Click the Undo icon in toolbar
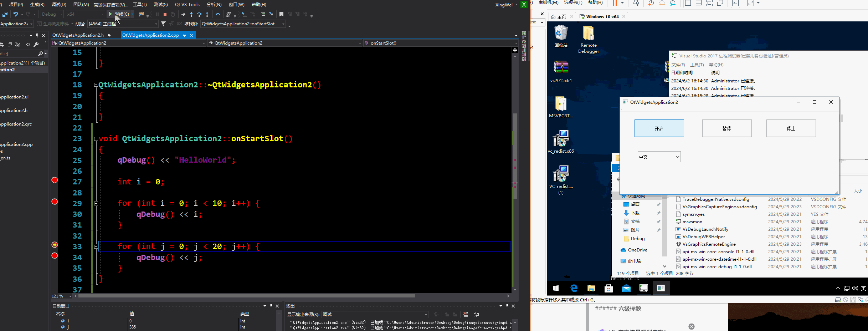This screenshot has width=868, height=331. pos(16,14)
